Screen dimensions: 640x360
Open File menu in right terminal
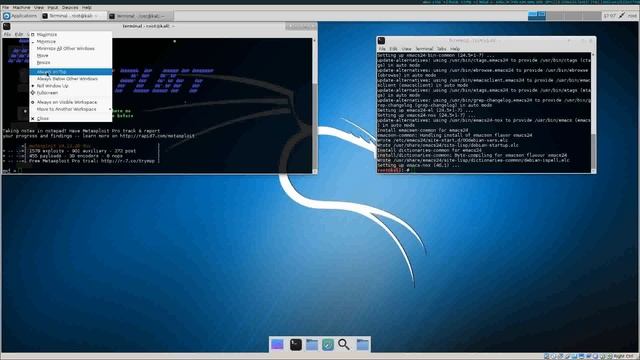pos(382,49)
